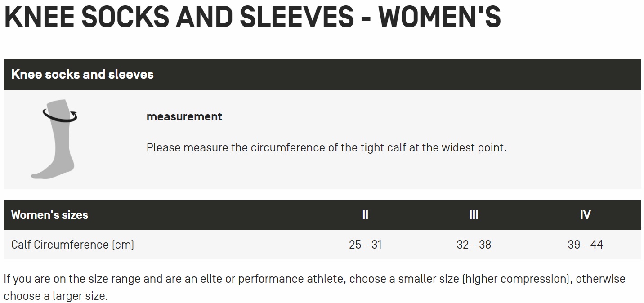Click the 32 - 38 calf range cell
644x303 pixels.
pos(474,245)
